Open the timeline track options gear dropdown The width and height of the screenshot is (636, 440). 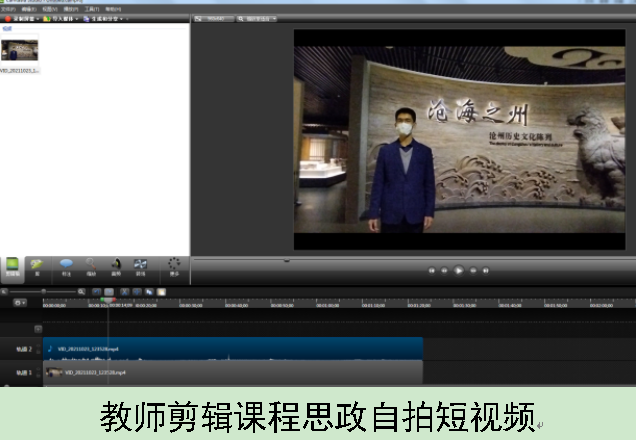pos(19,303)
